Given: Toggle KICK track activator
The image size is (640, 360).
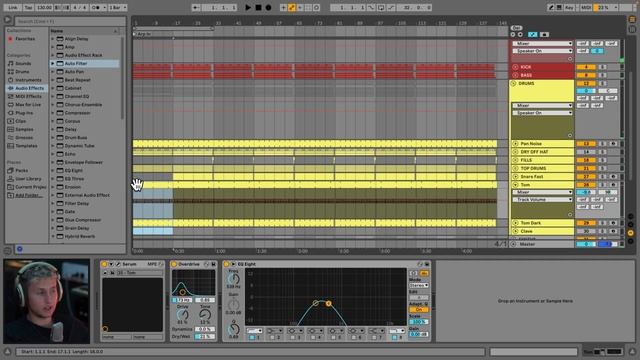Looking at the screenshot, I should coord(586,67).
